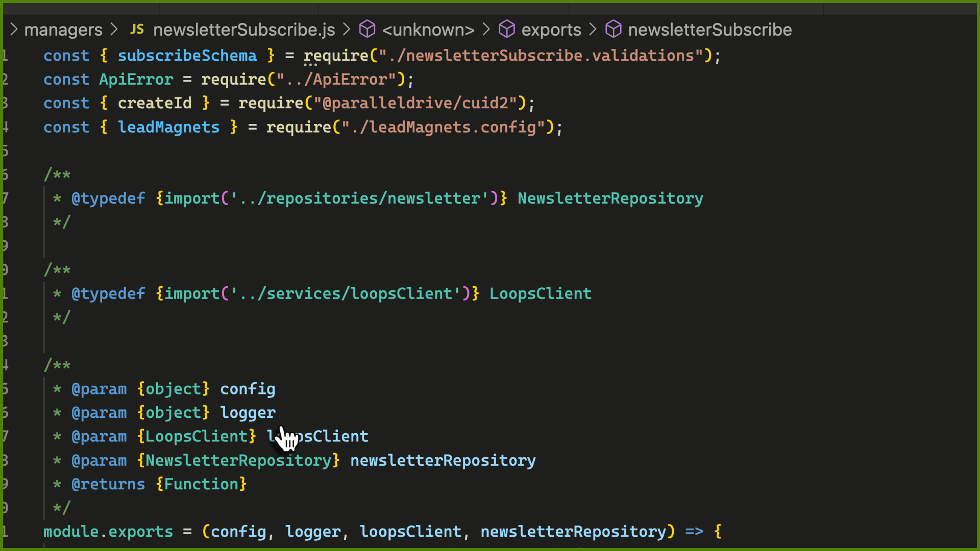Place cursor on the module.exports line
980x551 pixels.
click(x=108, y=531)
